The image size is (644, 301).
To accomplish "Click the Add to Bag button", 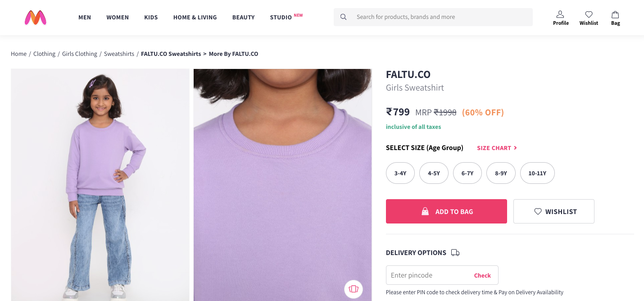I will 446,211.
